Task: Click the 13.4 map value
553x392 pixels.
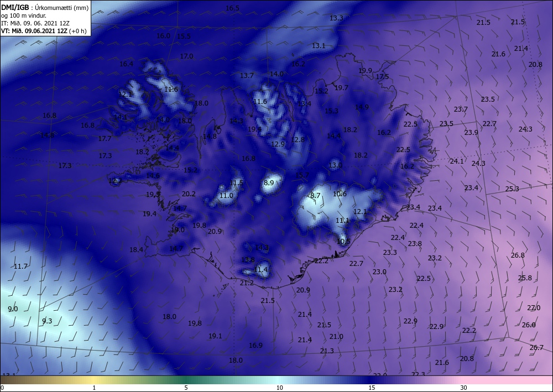Action: 304,103
